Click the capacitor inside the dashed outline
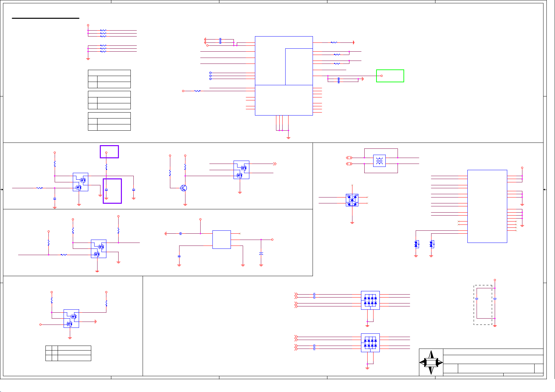Viewport: 555px width, 392px height. coord(477,299)
